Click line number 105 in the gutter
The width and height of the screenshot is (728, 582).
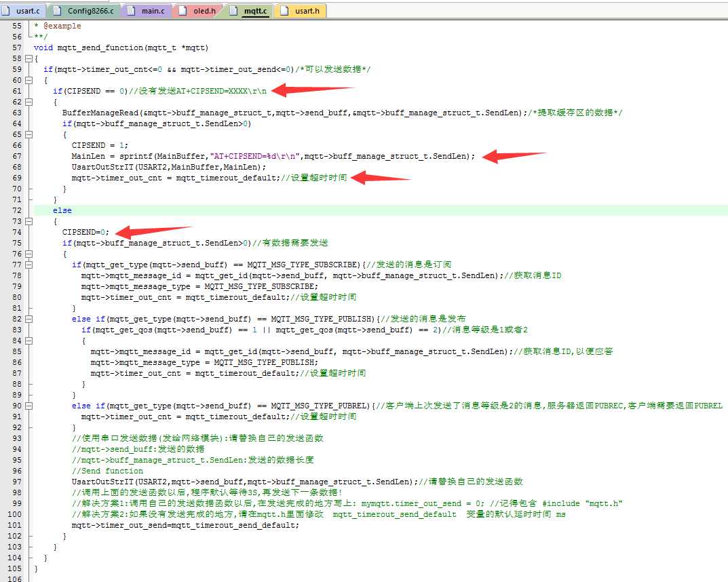pos(14,568)
